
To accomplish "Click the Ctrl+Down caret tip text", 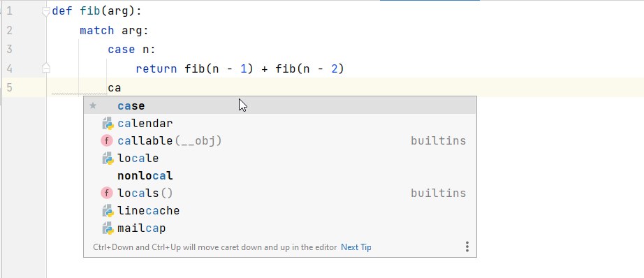I will tap(215, 247).
